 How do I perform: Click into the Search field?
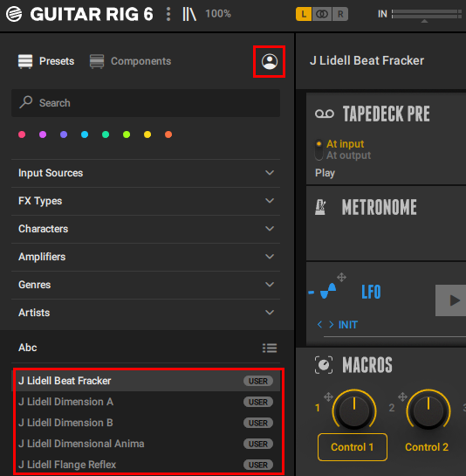pyautogui.click(x=146, y=103)
